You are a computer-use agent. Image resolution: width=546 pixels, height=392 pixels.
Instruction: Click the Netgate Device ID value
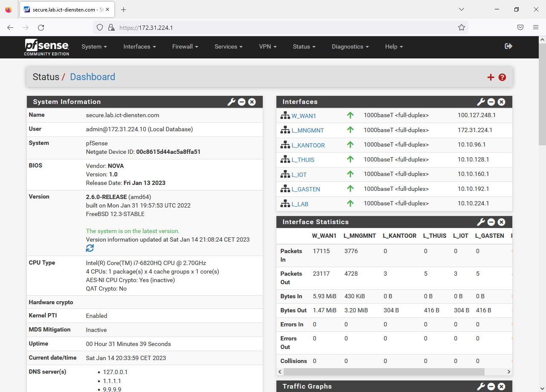point(168,152)
